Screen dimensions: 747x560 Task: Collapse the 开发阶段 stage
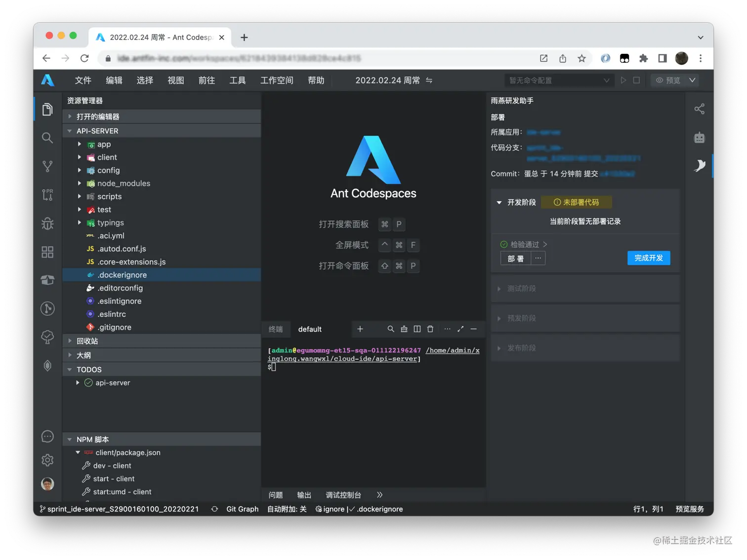click(499, 203)
